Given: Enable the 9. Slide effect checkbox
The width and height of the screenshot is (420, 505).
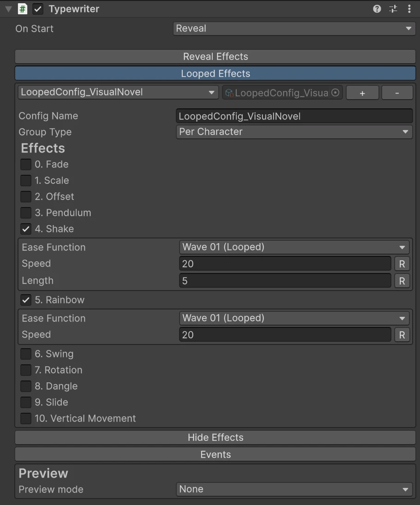Looking at the screenshot, I should [x=26, y=402].
